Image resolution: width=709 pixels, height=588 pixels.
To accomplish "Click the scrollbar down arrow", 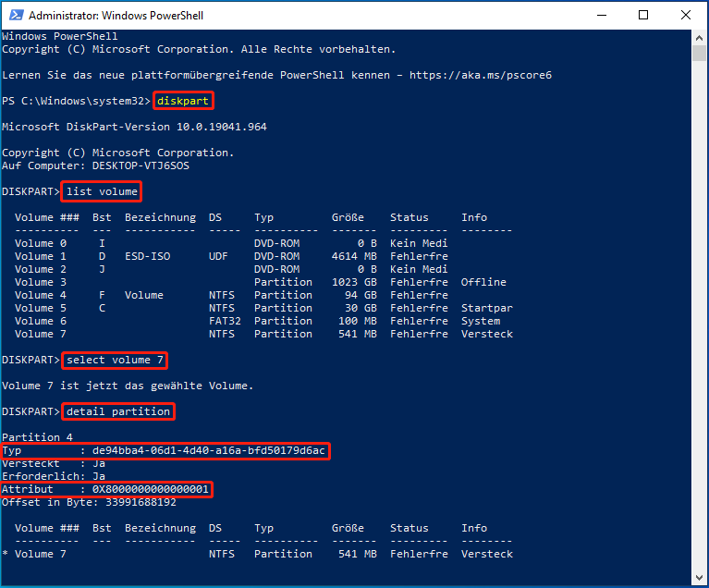I will coord(699,578).
